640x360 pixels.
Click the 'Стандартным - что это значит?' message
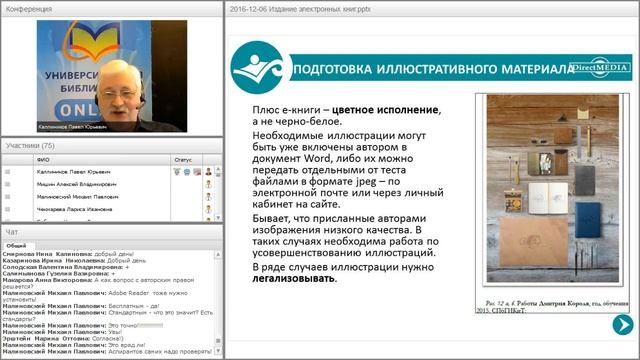click(x=108, y=316)
